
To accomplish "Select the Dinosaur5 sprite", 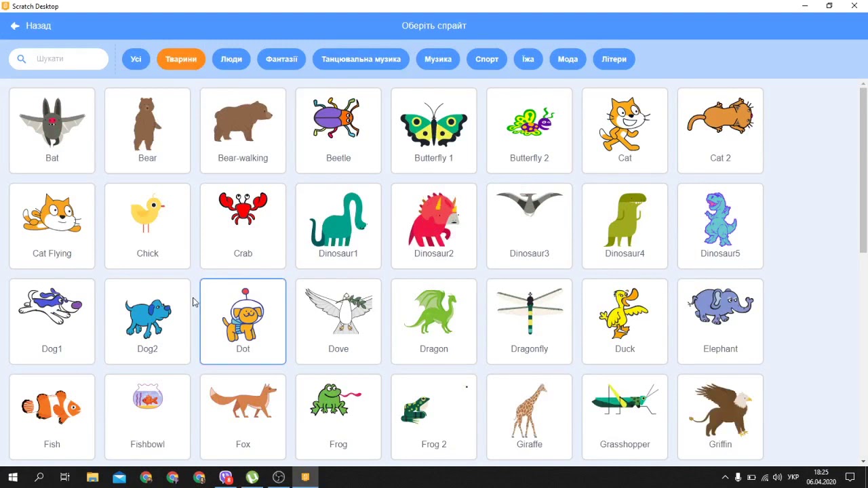I will [x=720, y=226].
